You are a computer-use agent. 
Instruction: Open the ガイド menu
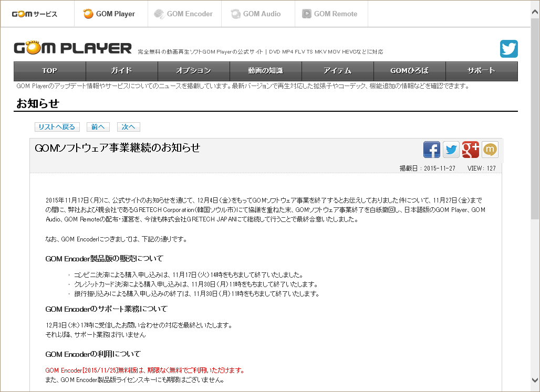pos(121,70)
